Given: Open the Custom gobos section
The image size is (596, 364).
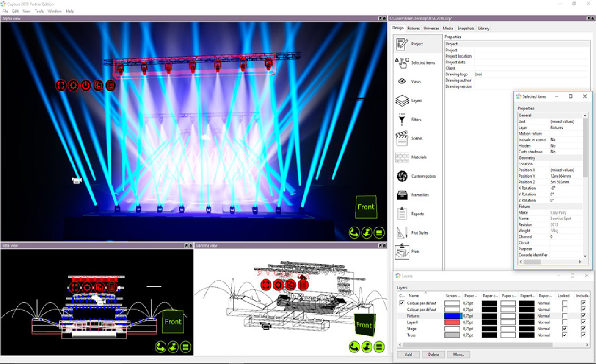Looking at the screenshot, I should [x=402, y=176].
